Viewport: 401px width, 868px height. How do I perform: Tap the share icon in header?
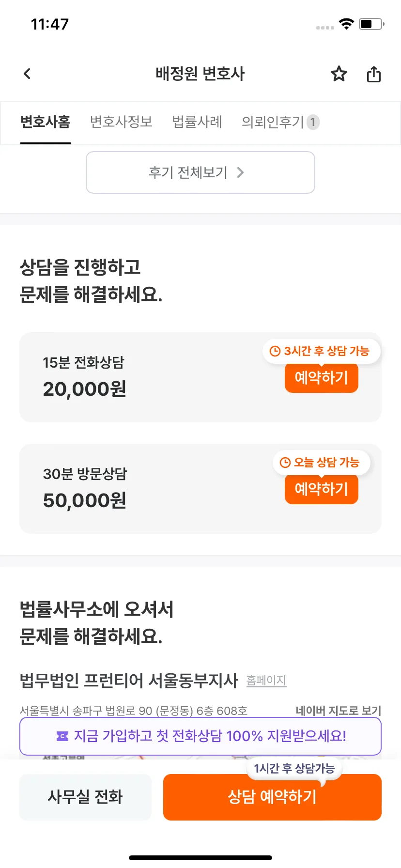click(x=374, y=74)
